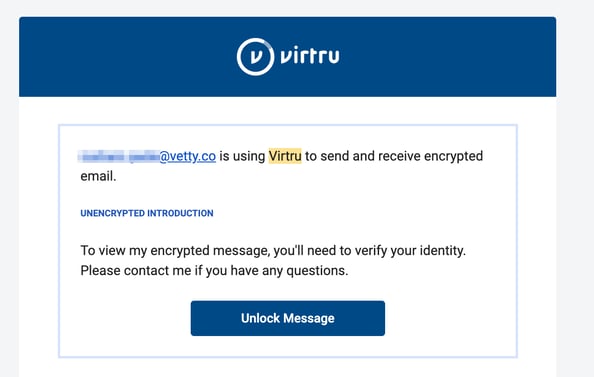Click the Virtru wordmark in header
This screenshot has width=594, height=377.
tap(310, 56)
